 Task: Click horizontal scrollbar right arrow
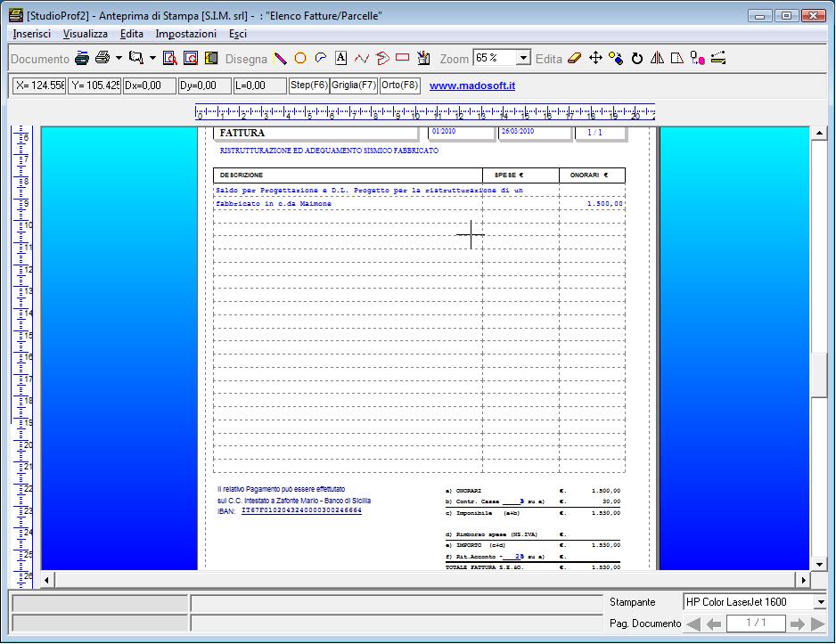click(803, 580)
